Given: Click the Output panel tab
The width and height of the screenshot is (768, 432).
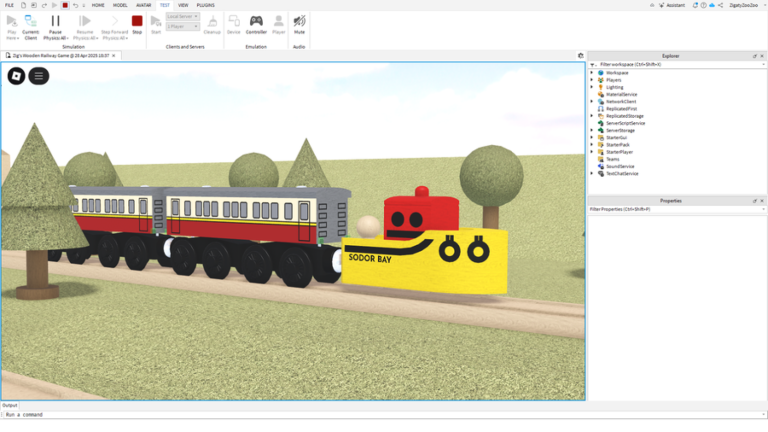Looking at the screenshot, I should 9,406.
